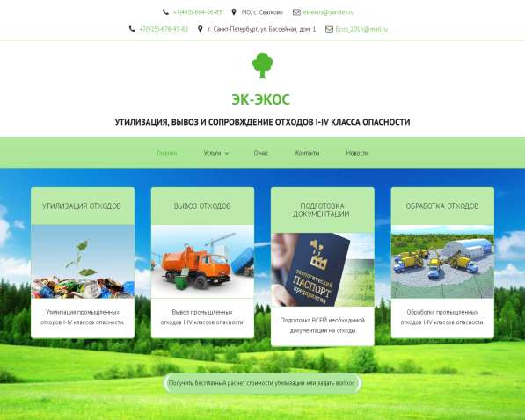Click the phone icon beside +7(925) number
525x420 pixels.
(x=132, y=29)
